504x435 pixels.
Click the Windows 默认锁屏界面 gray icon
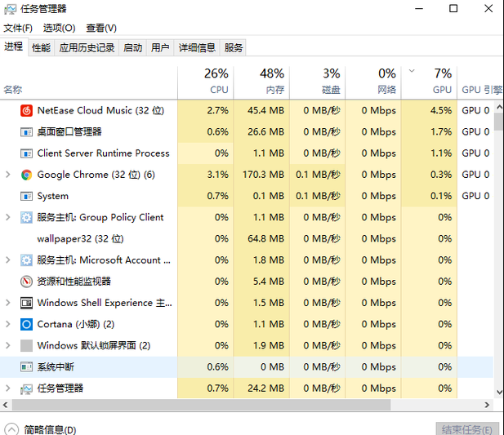click(x=26, y=346)
